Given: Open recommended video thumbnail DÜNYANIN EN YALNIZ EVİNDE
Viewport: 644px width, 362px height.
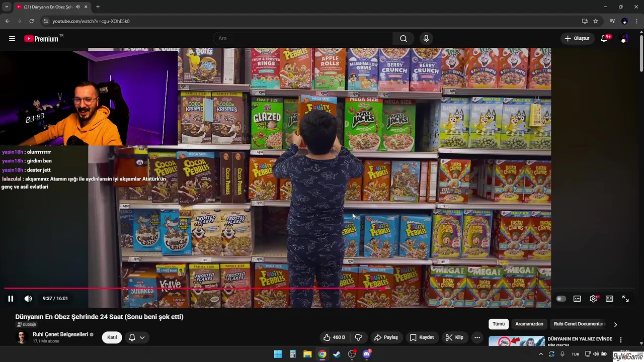Looking at the screenshot, I should (x=517, y=341).
